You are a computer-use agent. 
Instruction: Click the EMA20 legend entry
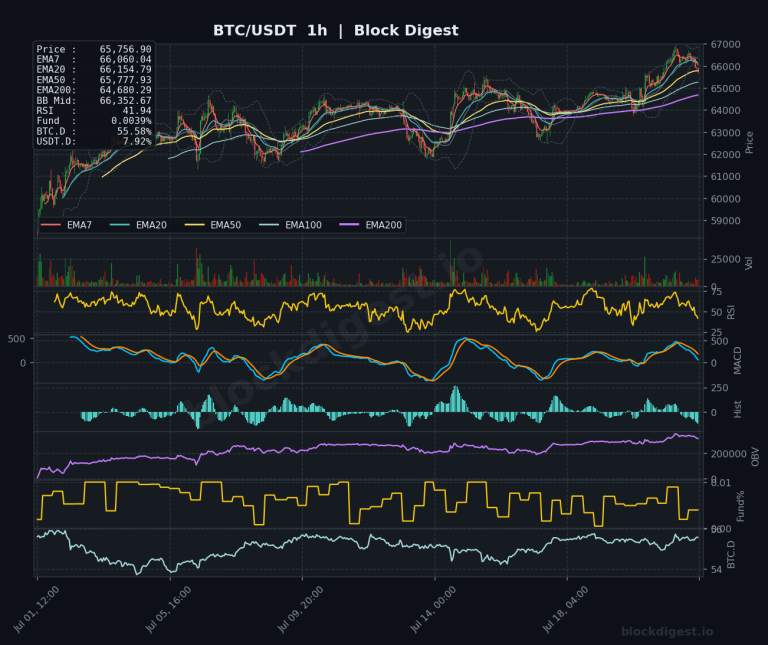point(138,225)
